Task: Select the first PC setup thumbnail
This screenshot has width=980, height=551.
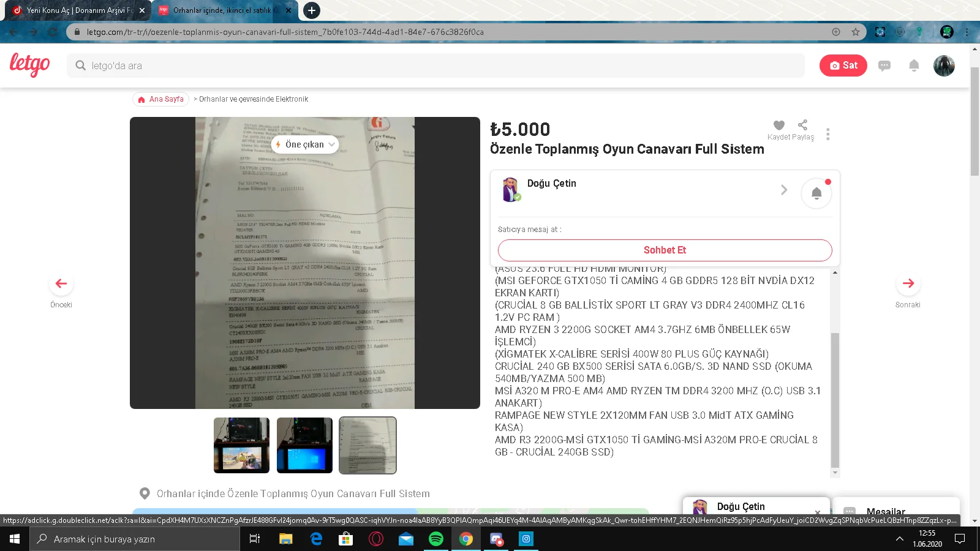Action: click(x=241, y=445)
